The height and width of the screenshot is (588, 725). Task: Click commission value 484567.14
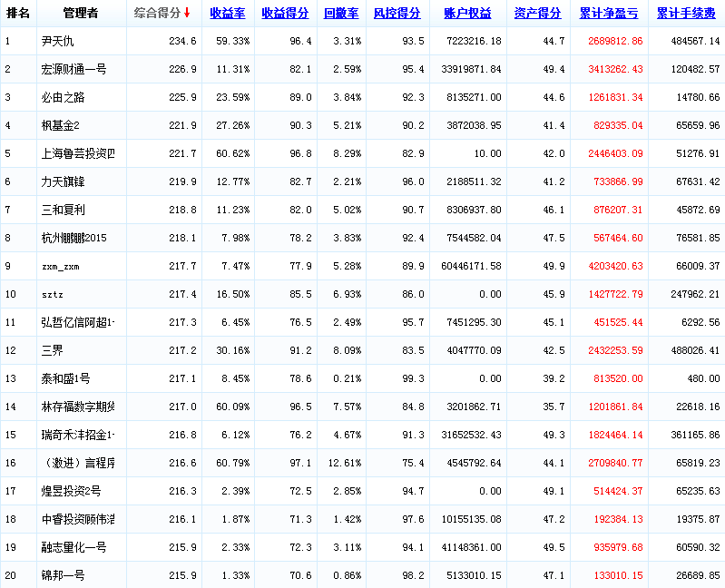695,41
